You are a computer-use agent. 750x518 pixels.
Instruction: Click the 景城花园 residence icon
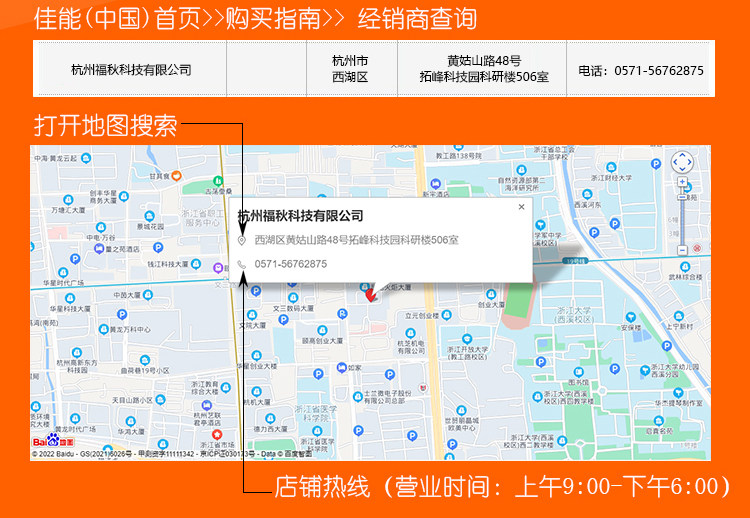tap(150, 216)
